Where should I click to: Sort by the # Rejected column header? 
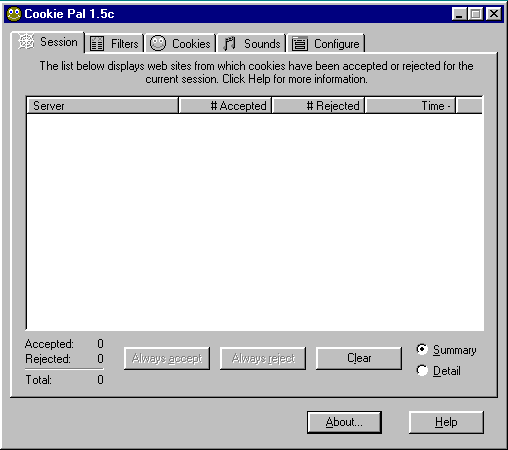pyautogui.click(x=318, y=106)
